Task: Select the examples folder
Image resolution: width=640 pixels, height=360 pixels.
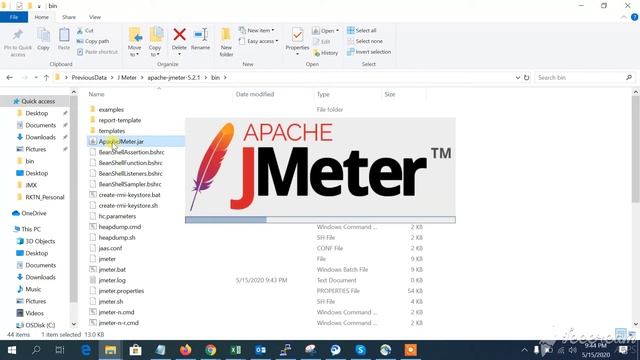Action: click(111, 109)
